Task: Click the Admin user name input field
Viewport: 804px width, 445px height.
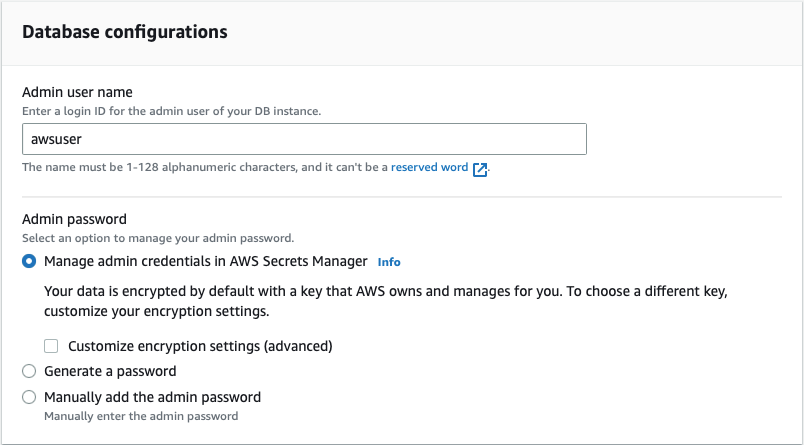Action: [304, 139]
